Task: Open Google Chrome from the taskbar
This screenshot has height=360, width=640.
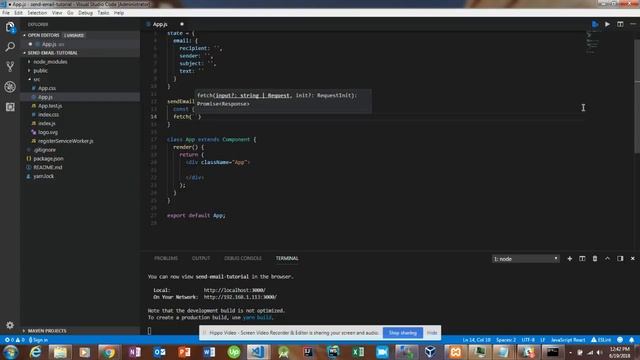Action: [109, 352]
